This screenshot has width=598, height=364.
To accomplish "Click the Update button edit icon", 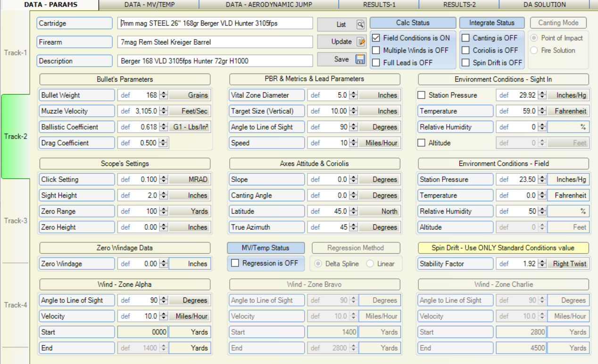I will coord(361,41).
